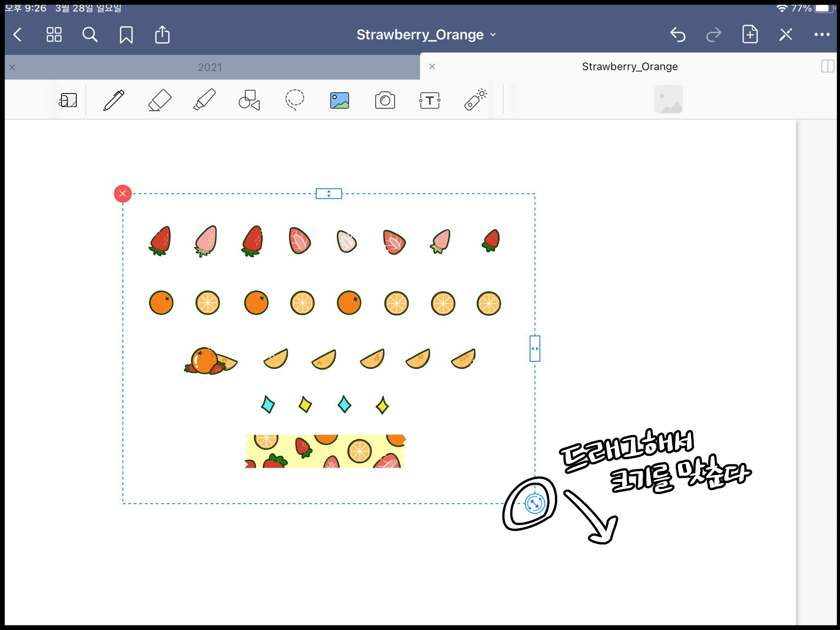Activate the Laser pointer tool
The image size is (840, 630).
[x=475, y=100]
